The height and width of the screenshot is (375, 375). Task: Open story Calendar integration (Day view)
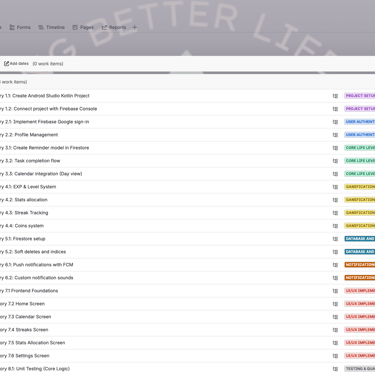click(x=41, y=174)
